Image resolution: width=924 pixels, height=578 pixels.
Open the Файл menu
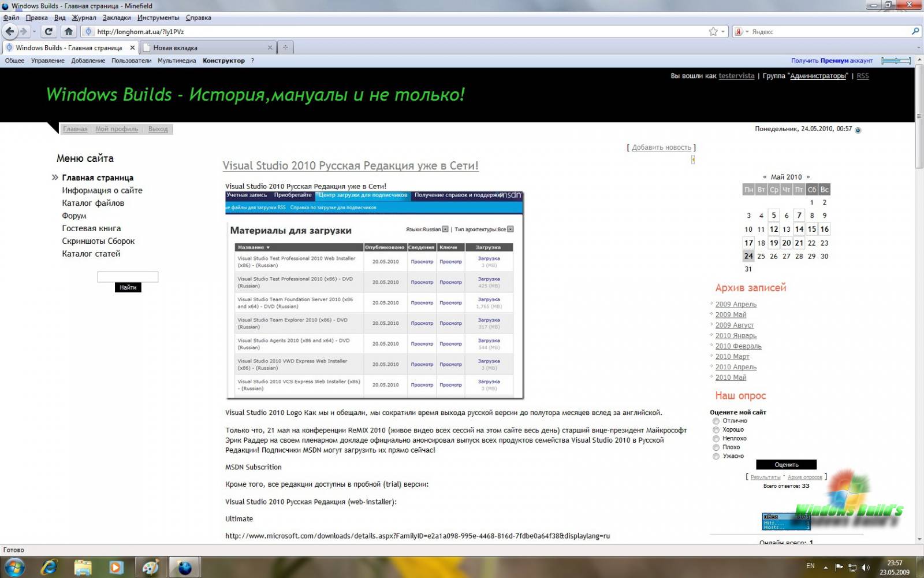11,18
